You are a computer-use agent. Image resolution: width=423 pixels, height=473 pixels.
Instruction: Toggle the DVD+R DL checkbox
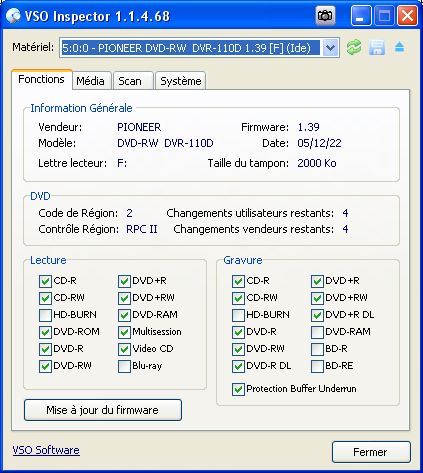(x=317, y=315)
